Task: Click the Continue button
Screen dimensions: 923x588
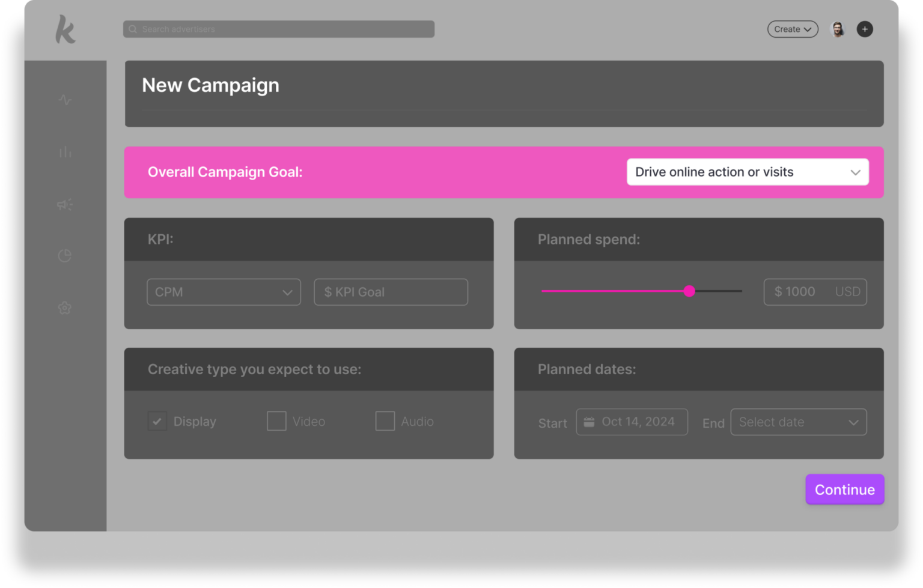Action: (x=844, y=489)
